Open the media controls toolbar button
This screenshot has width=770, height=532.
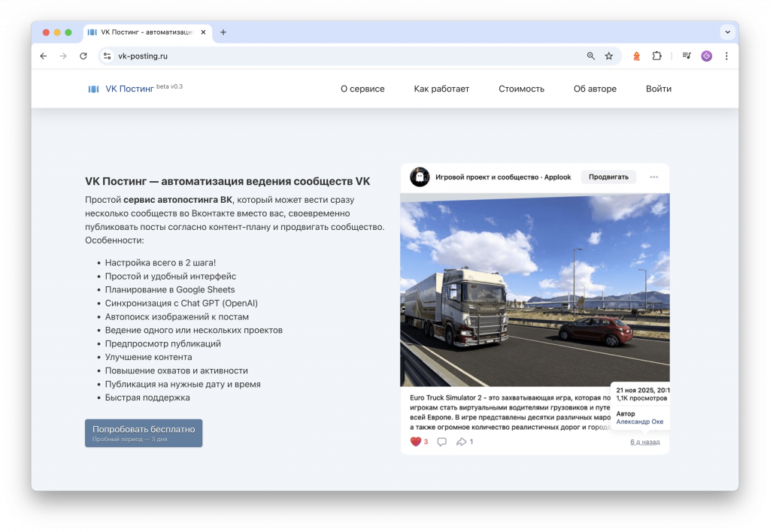click(x=687, y=56)
